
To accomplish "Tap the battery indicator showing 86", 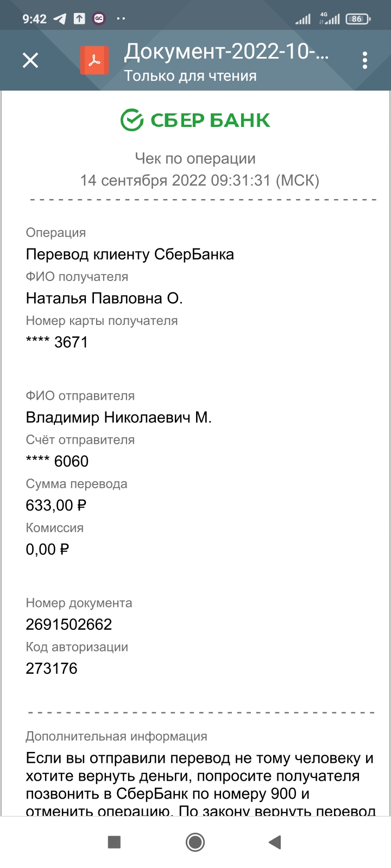I will point(357,19).
